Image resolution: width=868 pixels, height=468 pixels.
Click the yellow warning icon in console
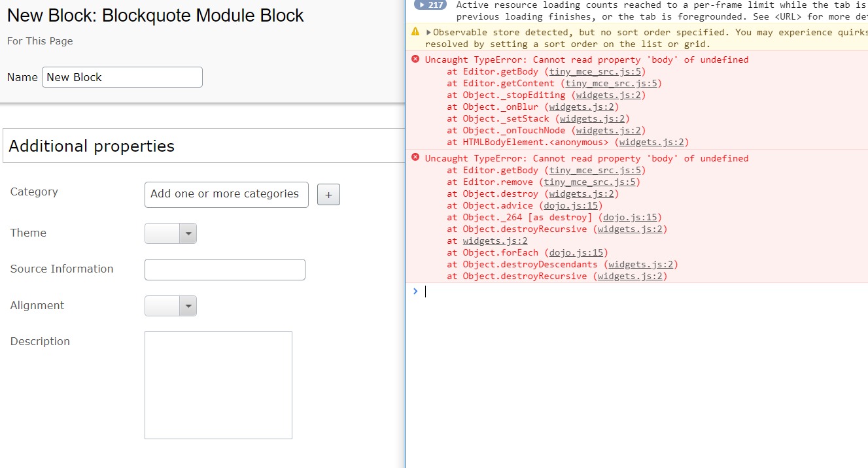tap(415, 31)
